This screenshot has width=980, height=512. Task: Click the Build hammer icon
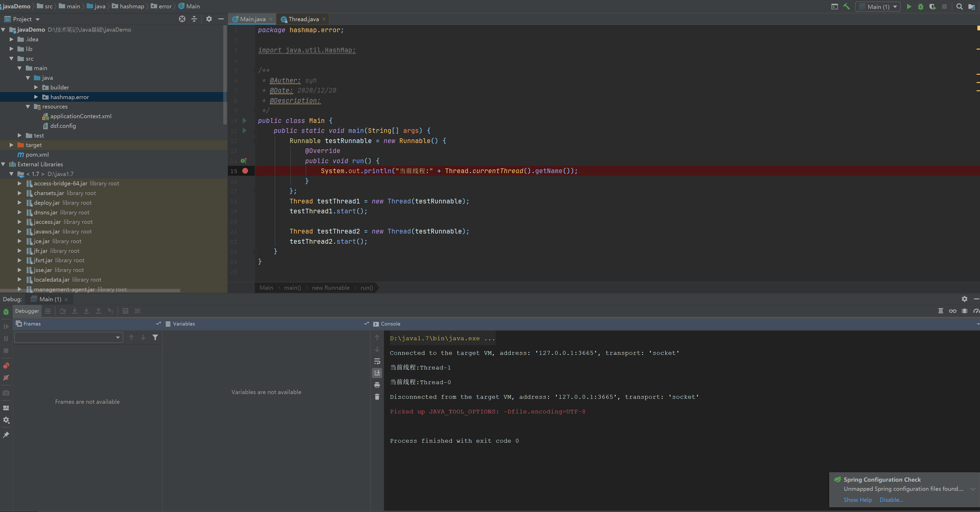tap(846, 7)
